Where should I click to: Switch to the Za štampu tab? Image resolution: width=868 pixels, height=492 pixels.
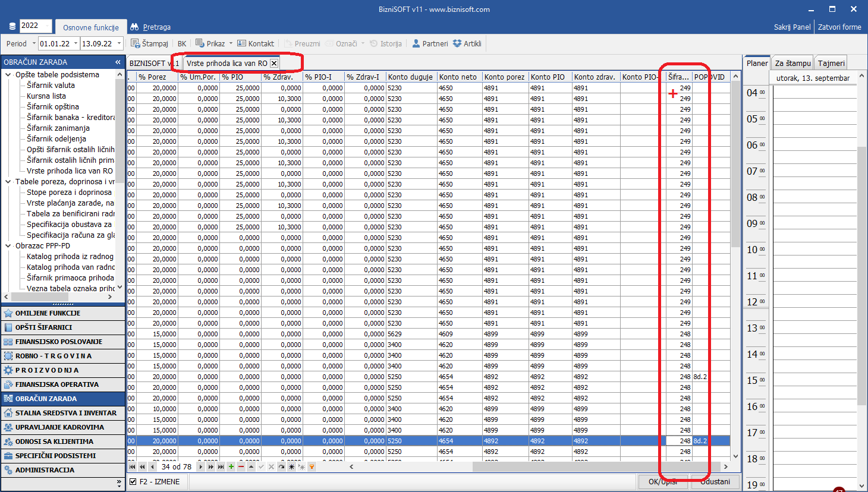[x=792, y=63]
